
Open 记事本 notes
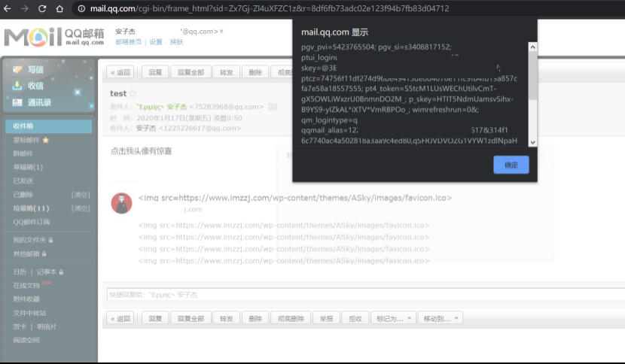point(47,272)
